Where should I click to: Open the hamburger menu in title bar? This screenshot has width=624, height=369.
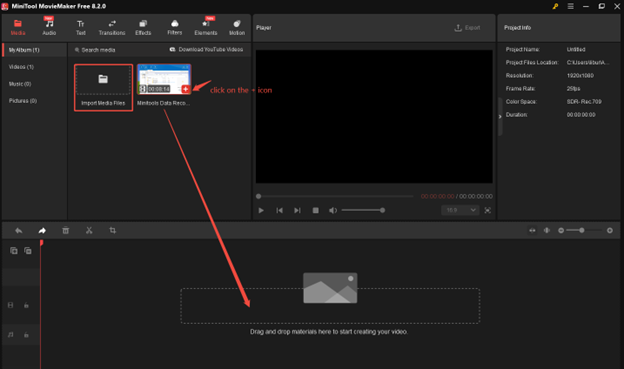click(x=570, y=6)
